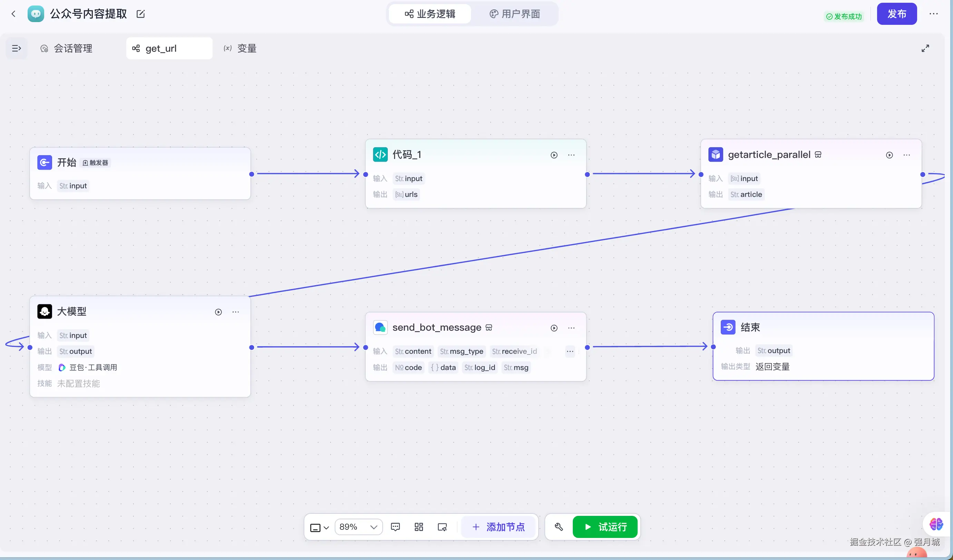Open the 89% zoom level dropdown
This screenshot has height=560, width=953.
358,527
